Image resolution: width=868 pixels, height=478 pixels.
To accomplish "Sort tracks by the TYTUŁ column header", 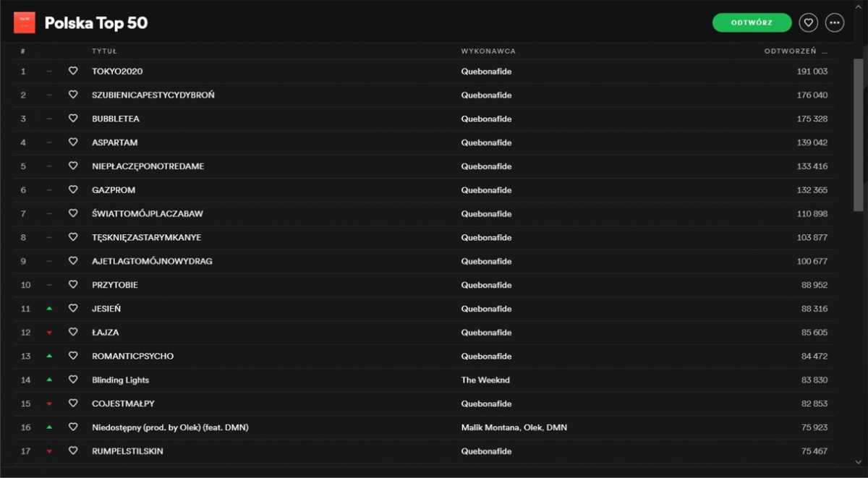I will pos(104,51).
